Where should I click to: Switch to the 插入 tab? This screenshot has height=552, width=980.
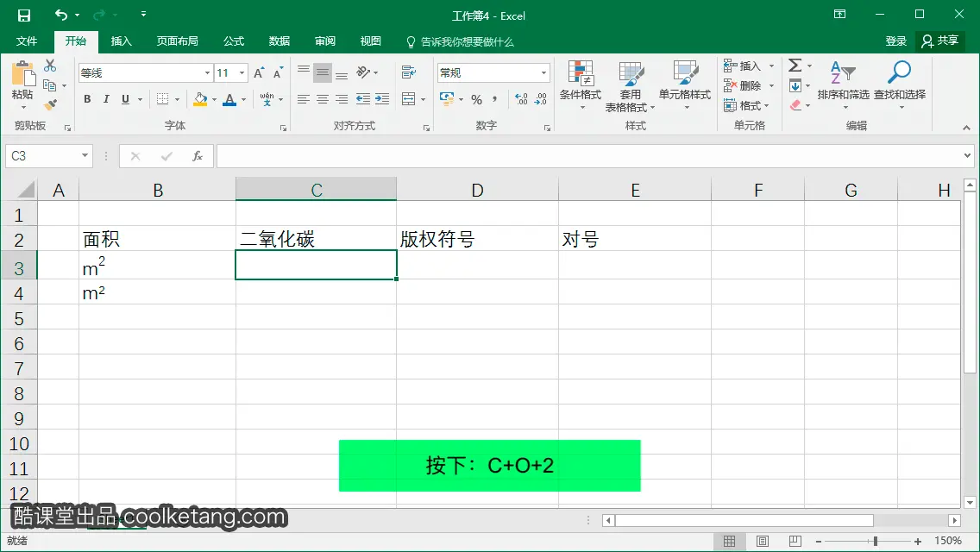122,41
